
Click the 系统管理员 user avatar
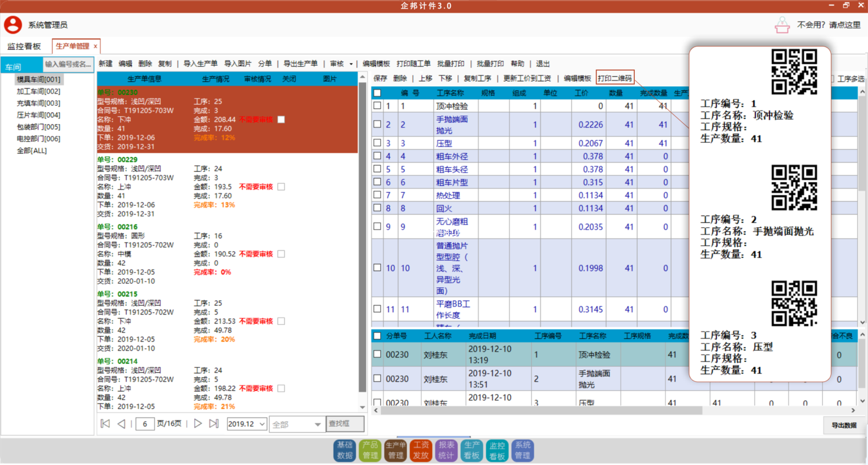[13, 25]
